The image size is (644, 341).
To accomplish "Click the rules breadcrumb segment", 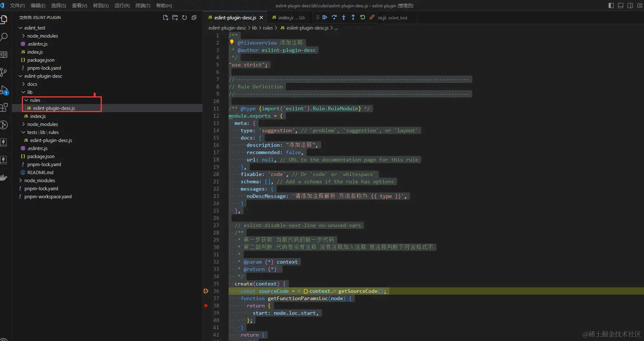I will (268, 28).
